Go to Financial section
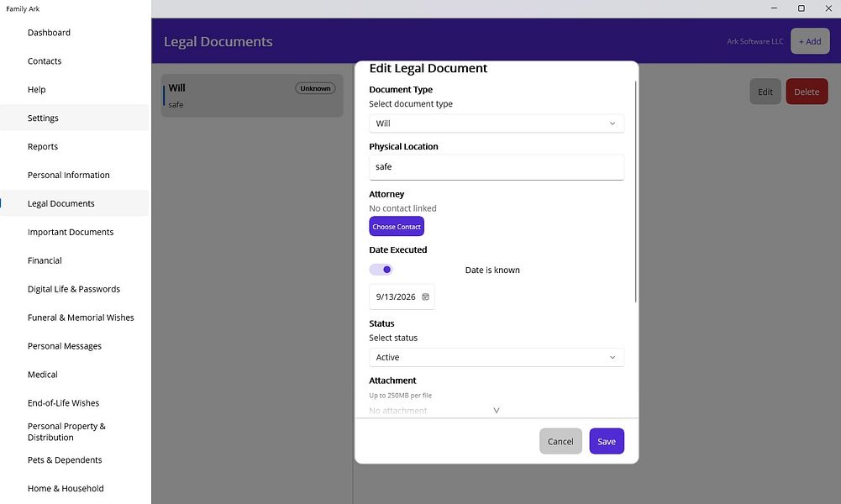This screenshot has height=504, width=841. coord(75,260)
